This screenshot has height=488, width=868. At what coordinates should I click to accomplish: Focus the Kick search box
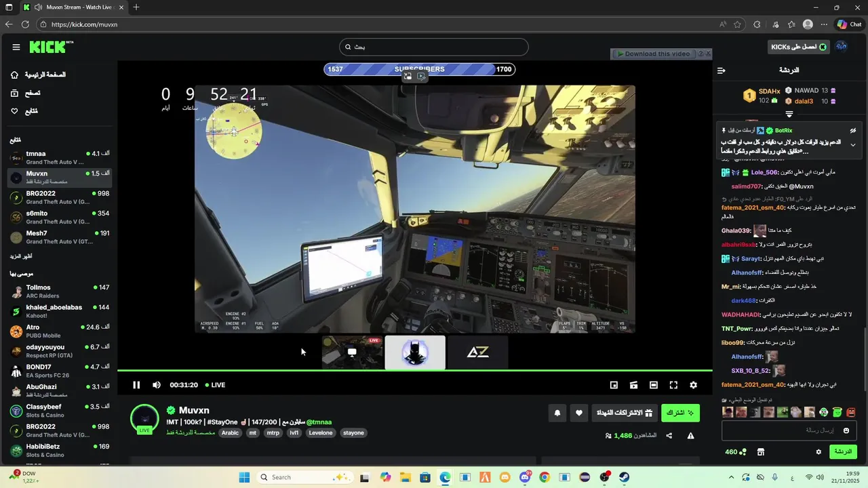pos(434,47)
